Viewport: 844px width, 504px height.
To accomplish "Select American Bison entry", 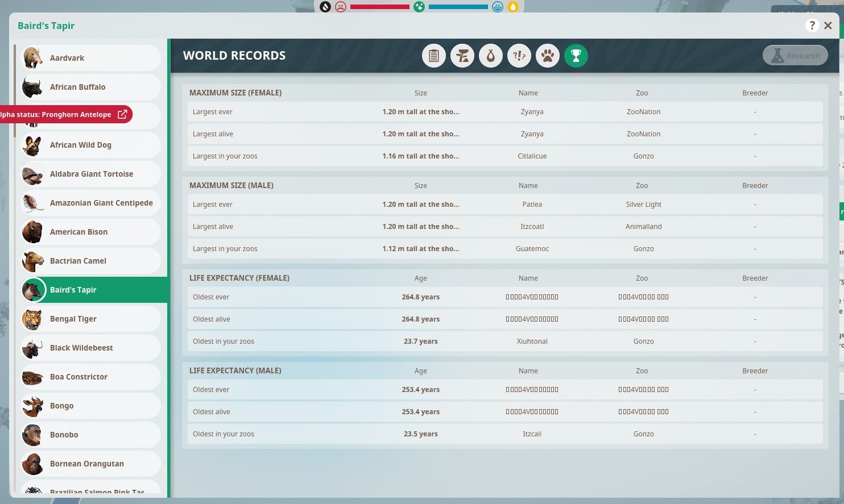I will (x=91, y=232).
